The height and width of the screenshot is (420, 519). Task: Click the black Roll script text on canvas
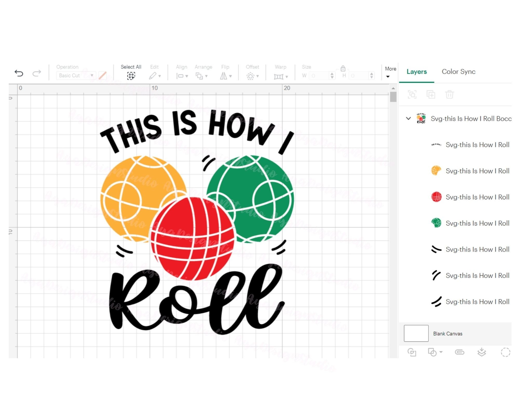197,299
